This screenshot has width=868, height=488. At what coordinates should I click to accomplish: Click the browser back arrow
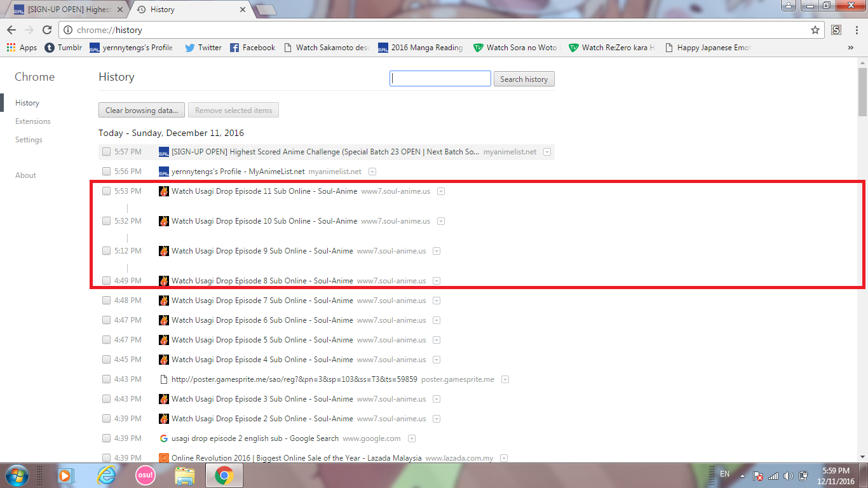[x=11, y=30]
